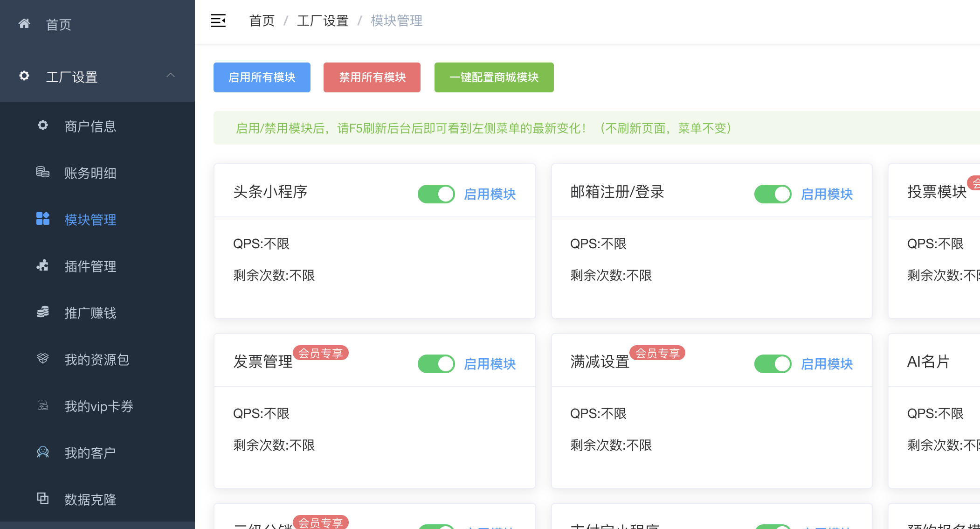Open 推广赚钱 in the sidebar

coord(90,313)
